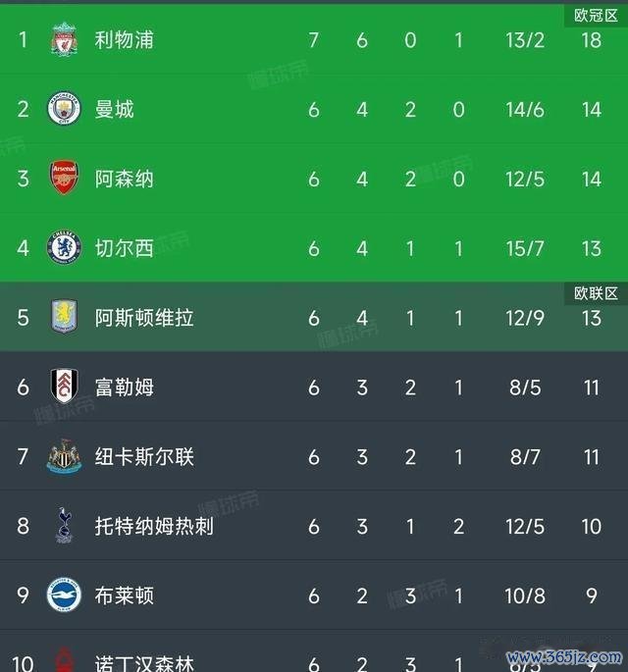Click the Newcastle United club crest
The width and height of the screenshot is (628, 672).
[64, 456]
